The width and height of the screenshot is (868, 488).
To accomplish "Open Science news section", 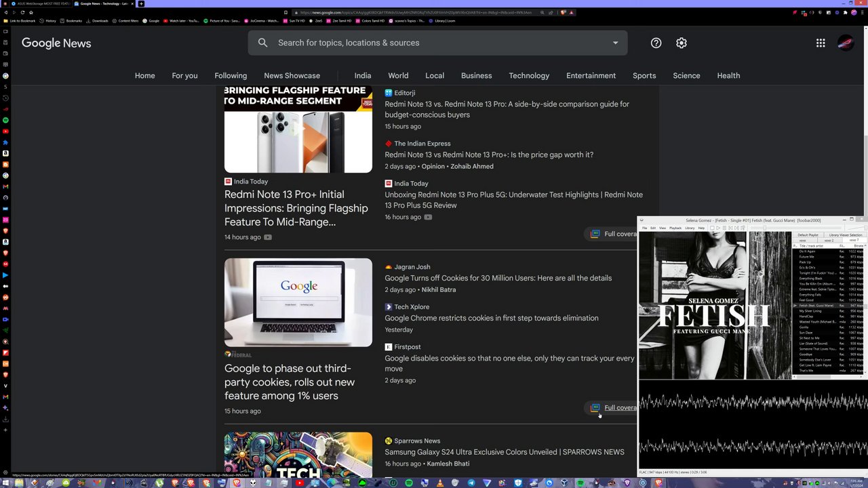I will pos(686,75).
